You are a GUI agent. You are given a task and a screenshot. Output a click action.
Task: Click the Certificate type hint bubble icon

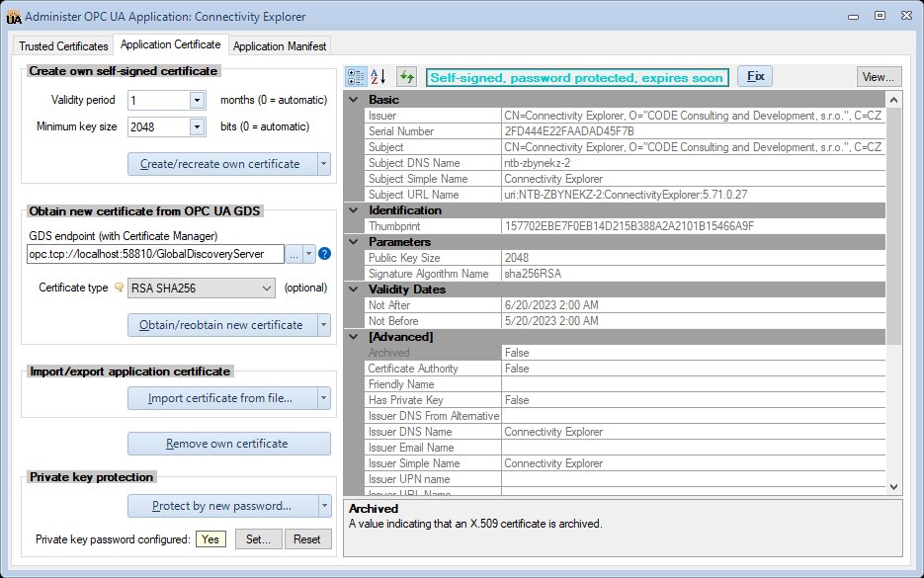point(119,288)
